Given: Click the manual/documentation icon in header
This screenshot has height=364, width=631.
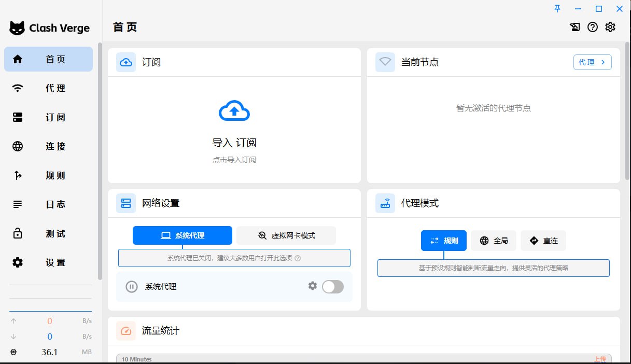Looking at the screenshot, I should tap(574, 27).
